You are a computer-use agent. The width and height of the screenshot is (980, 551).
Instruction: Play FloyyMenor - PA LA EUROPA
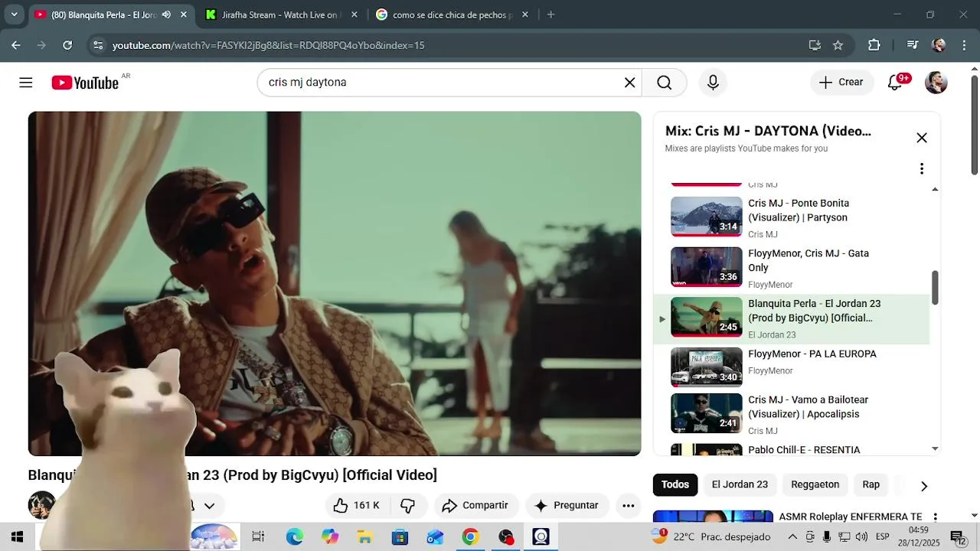click(812, 354)
